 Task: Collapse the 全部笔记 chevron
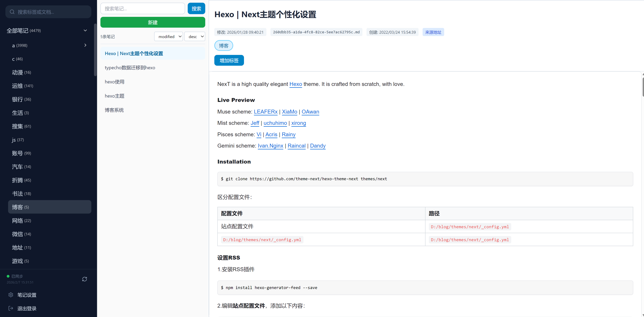coord(85,30)
